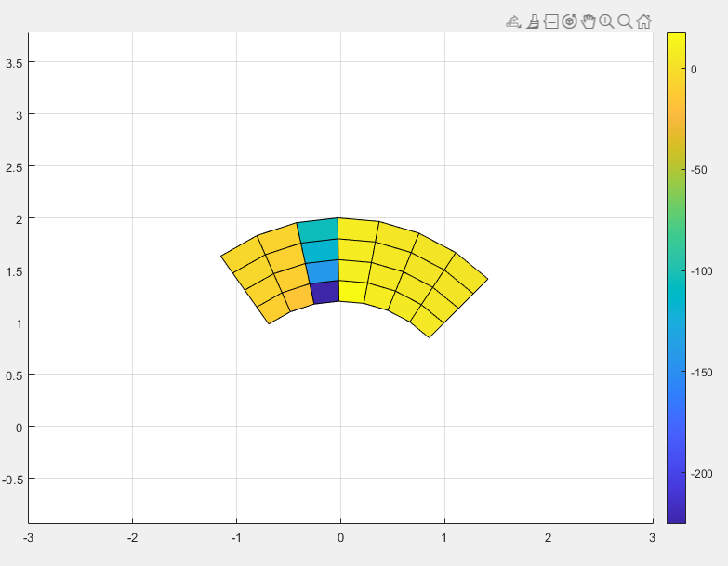Click the x-axis tick label 2
This screenshot has height=566, width=728.
pyautogui.click(x=549, y=537)
